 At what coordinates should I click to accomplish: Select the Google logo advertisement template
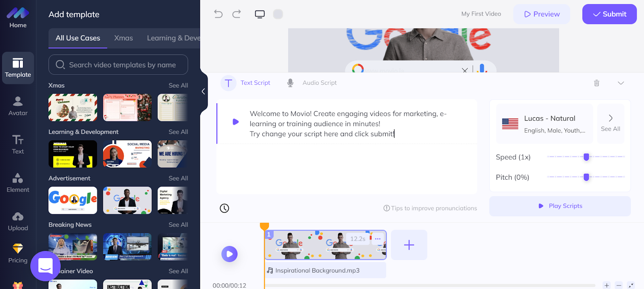pos(73,200)
